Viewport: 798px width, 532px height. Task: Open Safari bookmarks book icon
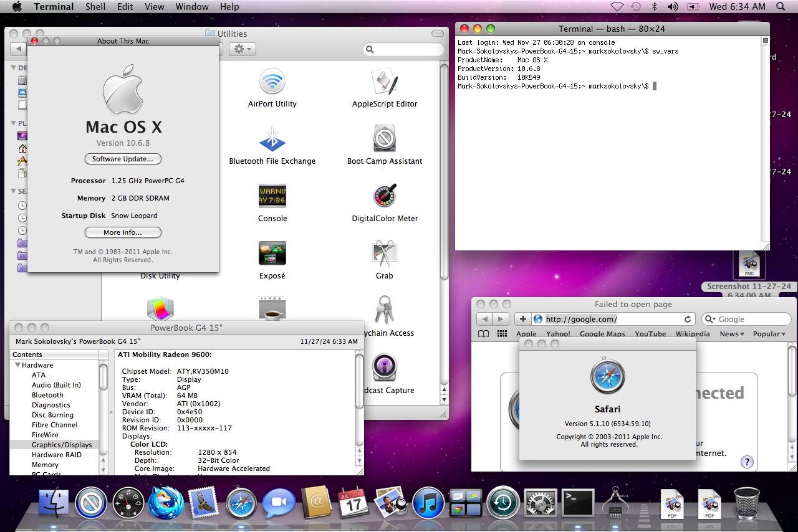pos(483,334)
